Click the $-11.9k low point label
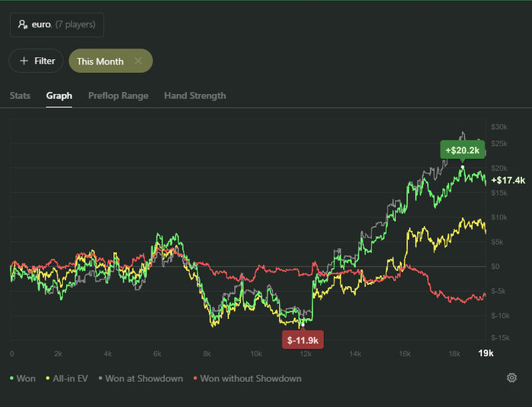 click(302, 339)
